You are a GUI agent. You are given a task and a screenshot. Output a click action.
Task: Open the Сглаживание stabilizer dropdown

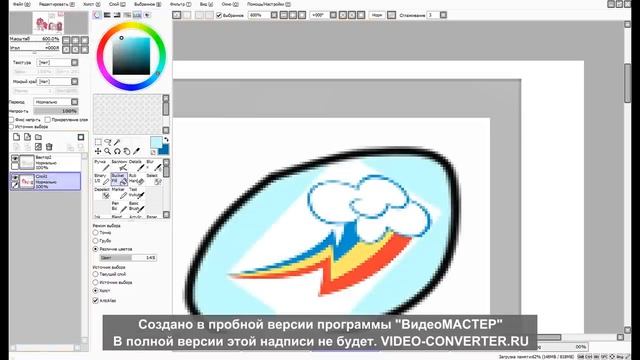coord(443,15)
